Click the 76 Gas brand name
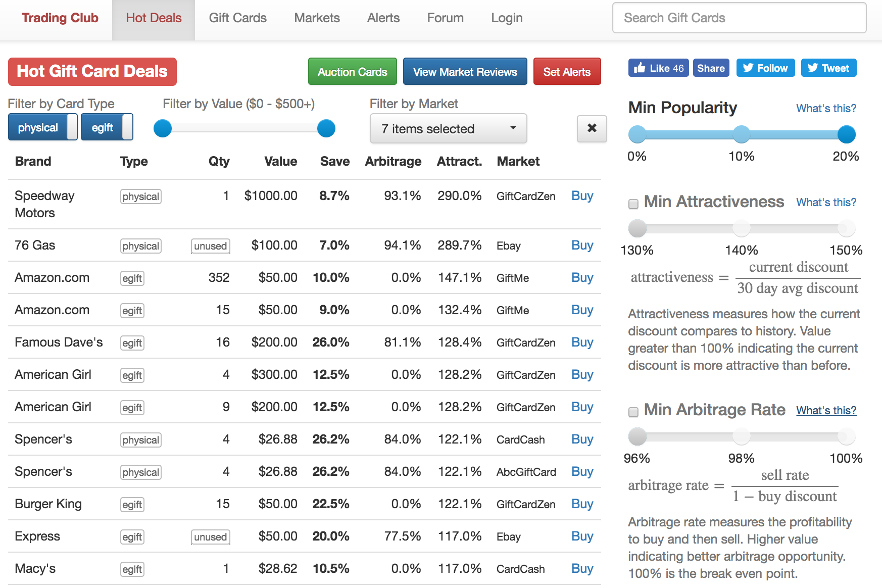Viewport: 882px width, 588px height. 35,245
